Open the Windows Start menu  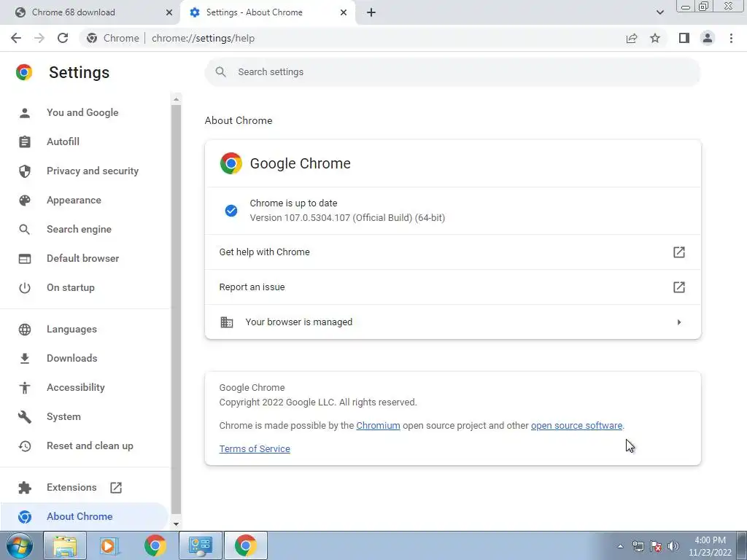pos(20,545)
